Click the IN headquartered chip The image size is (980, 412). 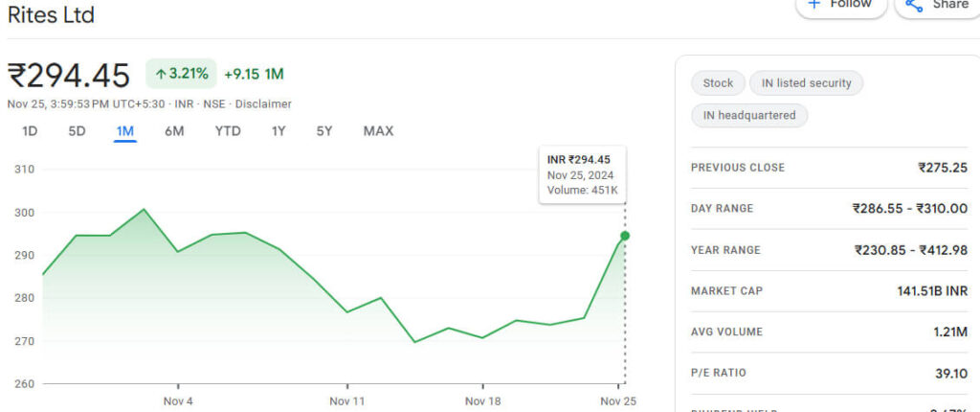749,115
